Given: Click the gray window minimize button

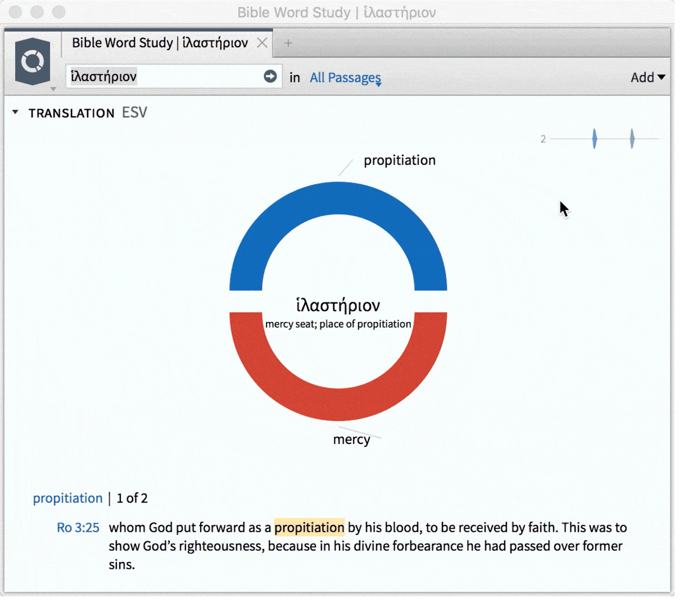Looking at the screenshot, I should click(x=37, y=12).
